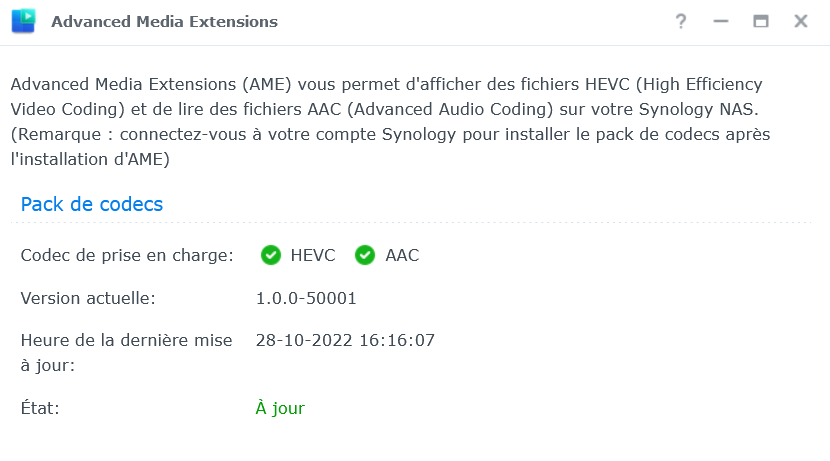The width and height of the screenshot is (830, 461).
Task: Select the Pack de codecs section header
Action: click(92, 204)
